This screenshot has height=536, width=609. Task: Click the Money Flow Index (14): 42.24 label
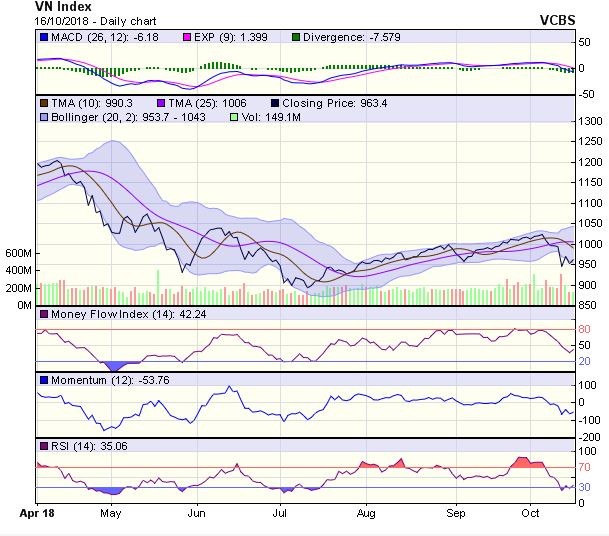click(x=128, y=314)
